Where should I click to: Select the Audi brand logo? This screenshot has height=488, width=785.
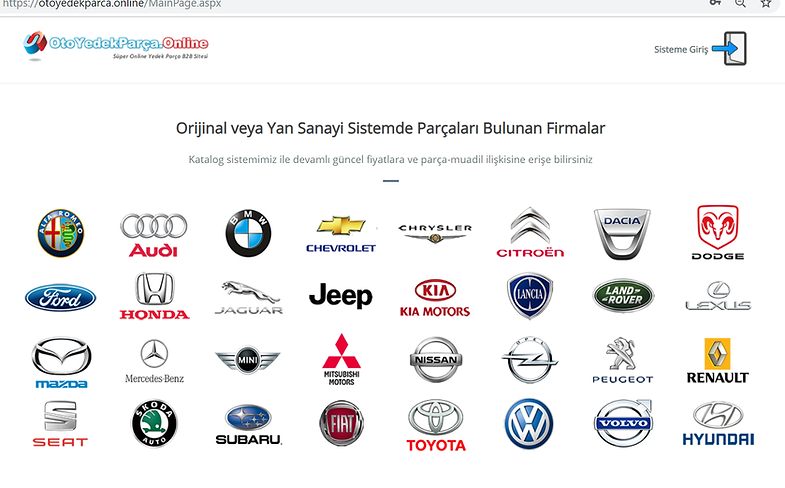[x=154, y=235]
